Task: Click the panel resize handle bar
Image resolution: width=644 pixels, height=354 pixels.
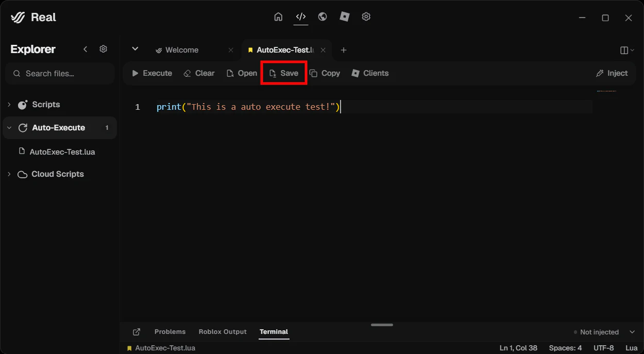Action: coord(382,325)
